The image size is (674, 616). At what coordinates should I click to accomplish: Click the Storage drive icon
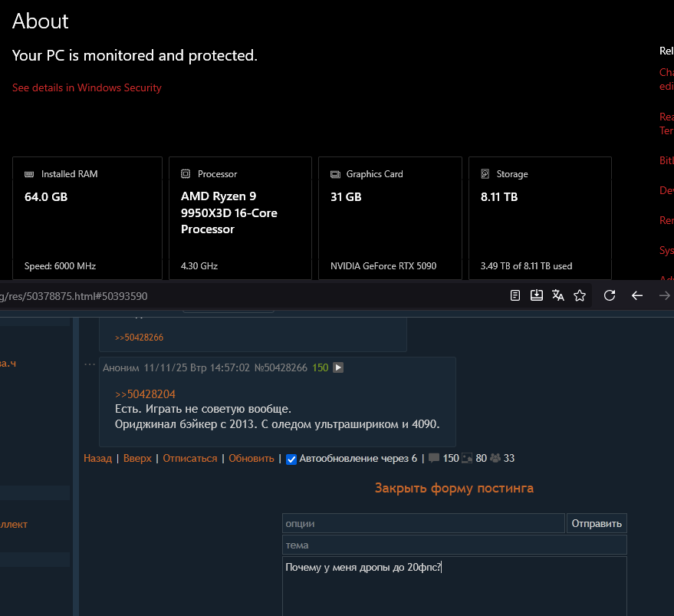click(485, 174)
